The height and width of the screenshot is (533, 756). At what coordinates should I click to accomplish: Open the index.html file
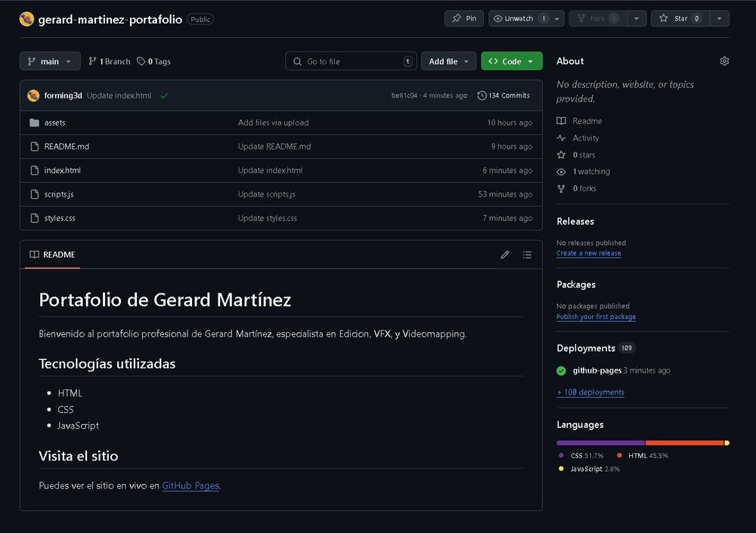click(x=62, y=170)
